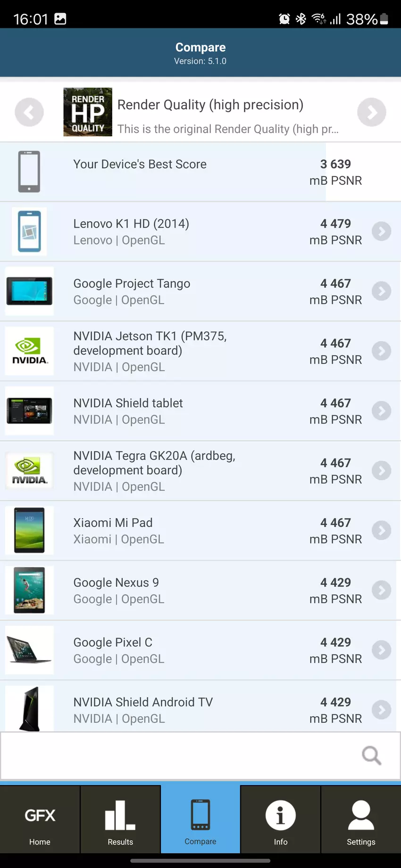Tap the Google Pixel C device image
Image resolution: width=401 pixels, height=868 pixels.
29,650
